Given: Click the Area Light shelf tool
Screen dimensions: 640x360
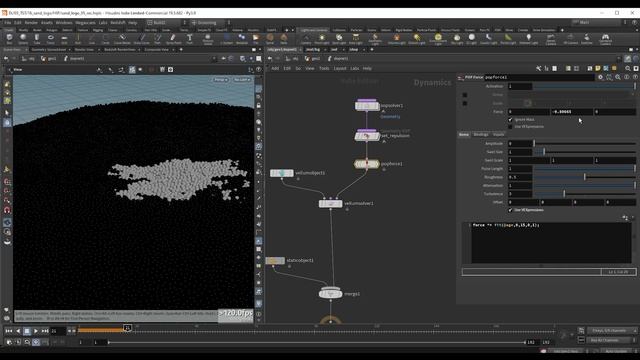Looking at the screenshot, I should pos(356,38).
